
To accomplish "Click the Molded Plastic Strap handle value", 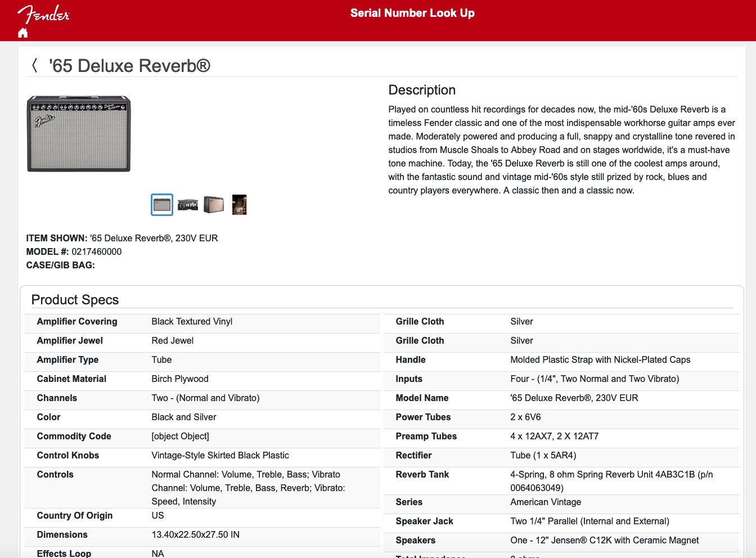I will click(x=600, y=359).
